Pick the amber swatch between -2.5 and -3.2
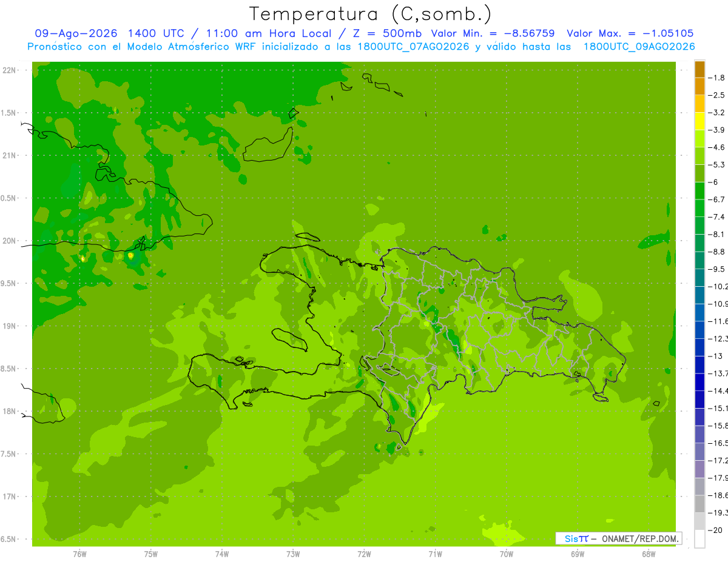Image resolution: width=728 pixels, height=562 pixels. coord(699,104)
